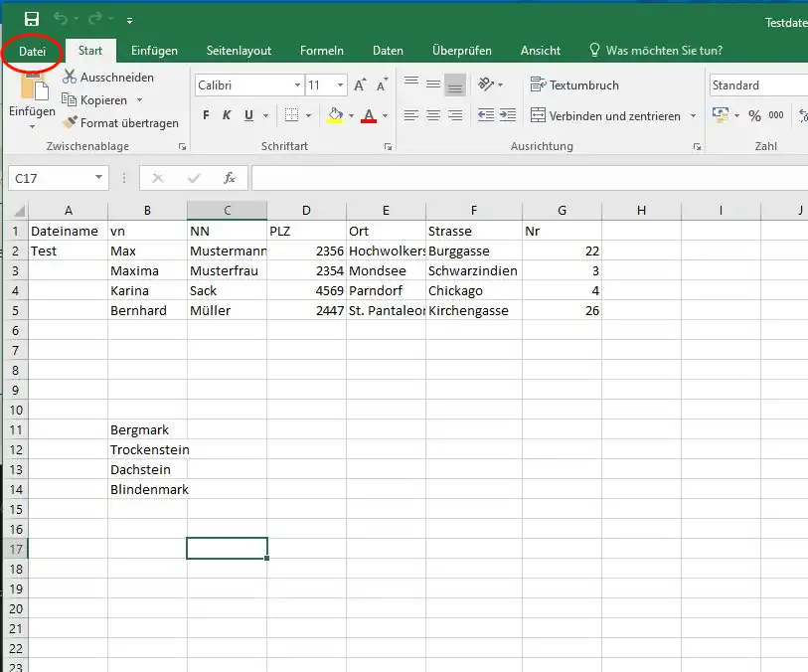The height and width of the screenshot is (672, 808).
Task: Click the Ausschneiden scissors icon
Action: tap(70, 78)
